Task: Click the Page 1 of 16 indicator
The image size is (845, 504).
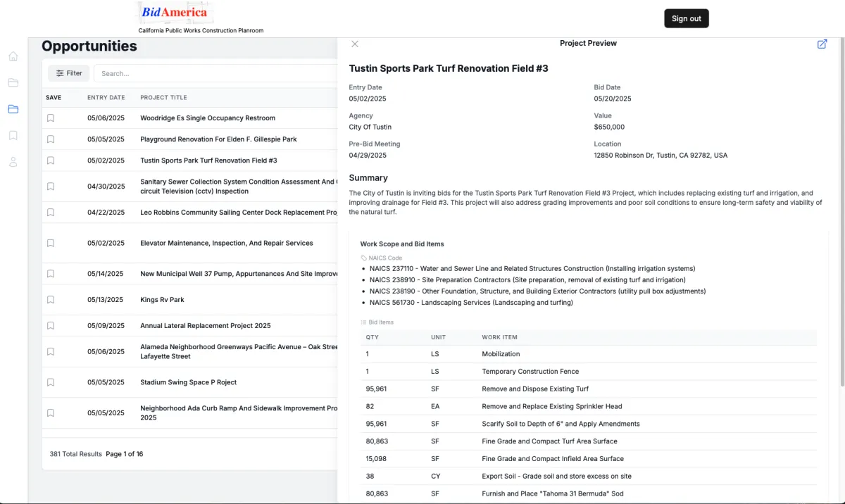Action: (125, 454)
